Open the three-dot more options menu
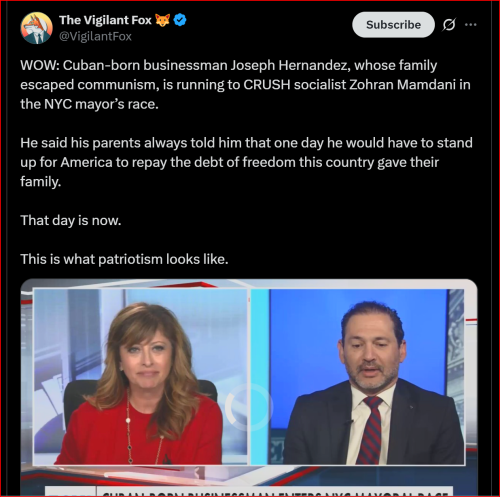This screenshot has width=500, height=497. pos(470,24)
